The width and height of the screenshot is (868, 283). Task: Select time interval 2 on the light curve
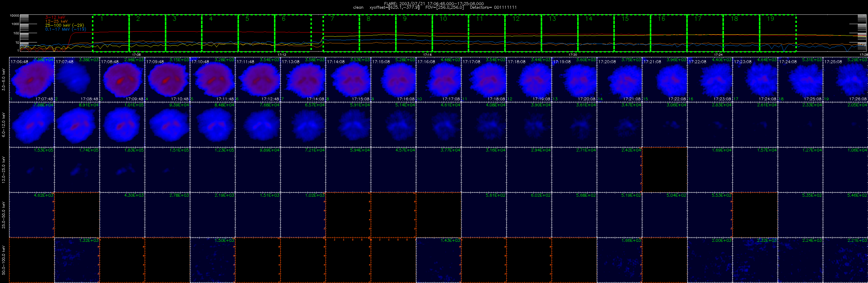pos(147,33)
